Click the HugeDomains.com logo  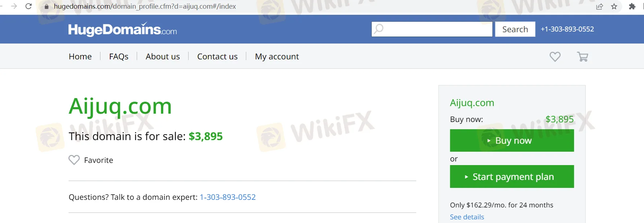(x=123, y=29)
